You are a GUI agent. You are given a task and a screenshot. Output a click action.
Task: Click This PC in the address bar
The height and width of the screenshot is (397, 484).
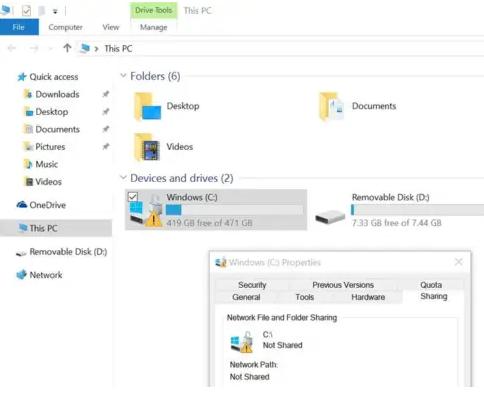click(x=118, y=49)
